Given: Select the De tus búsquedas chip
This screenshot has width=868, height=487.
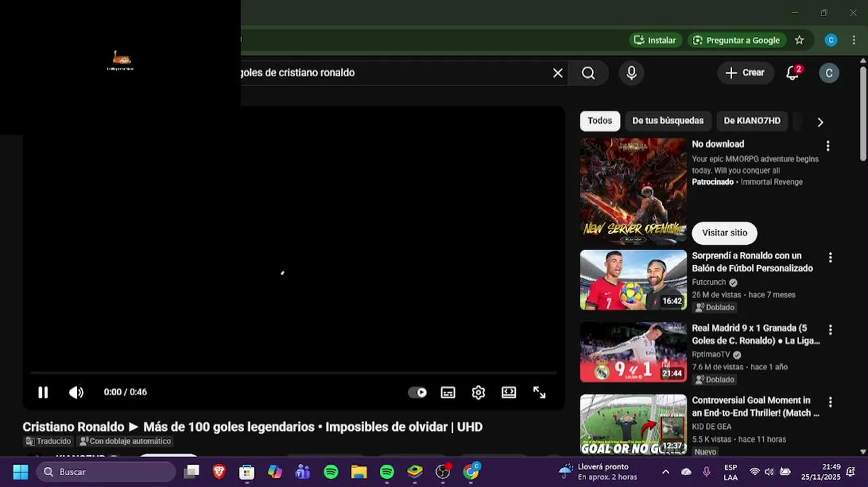Looking at the screenshot, I should click(668, 121).
